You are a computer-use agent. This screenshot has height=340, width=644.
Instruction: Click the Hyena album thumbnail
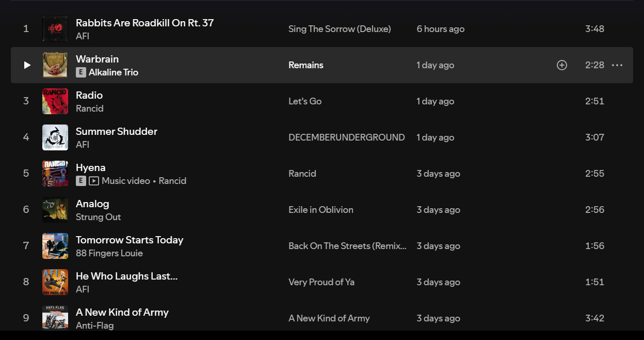[55, 174]
